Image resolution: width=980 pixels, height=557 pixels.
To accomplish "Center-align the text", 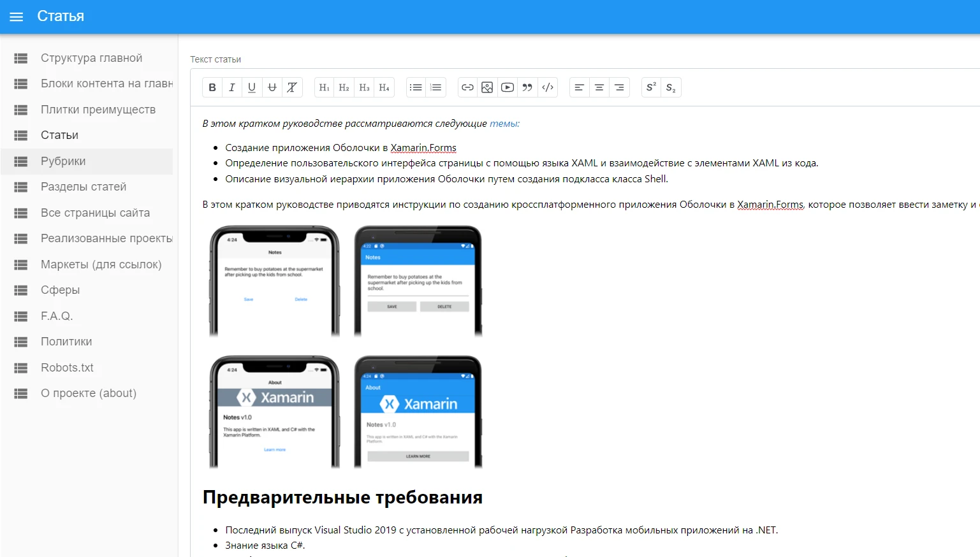I will (x=599, y=87).
